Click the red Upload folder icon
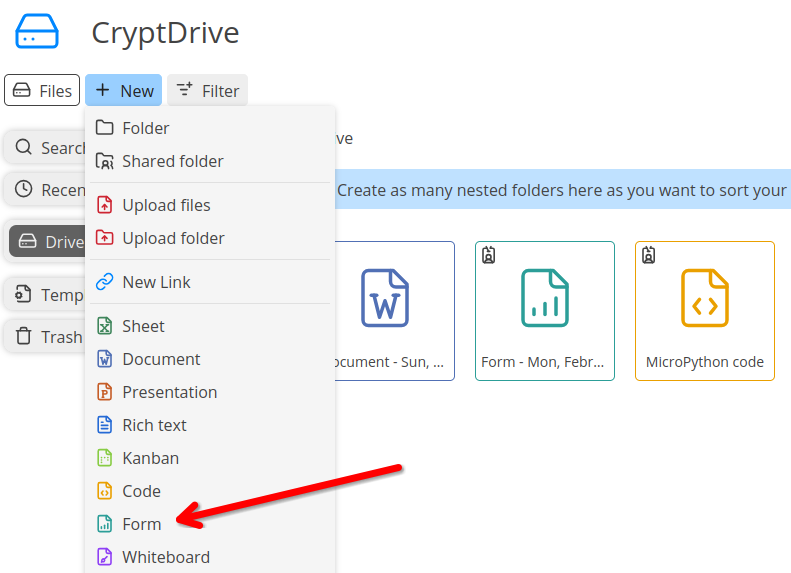Image resolution: width=791 pixels, height=573 pixels. [104, 237]
